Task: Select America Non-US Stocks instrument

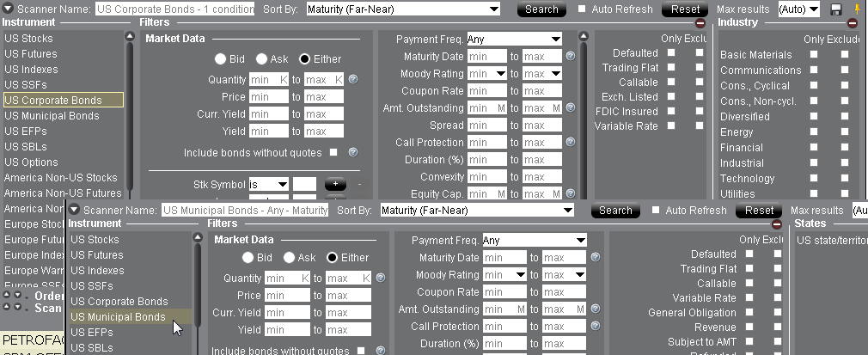Action: 61,178
